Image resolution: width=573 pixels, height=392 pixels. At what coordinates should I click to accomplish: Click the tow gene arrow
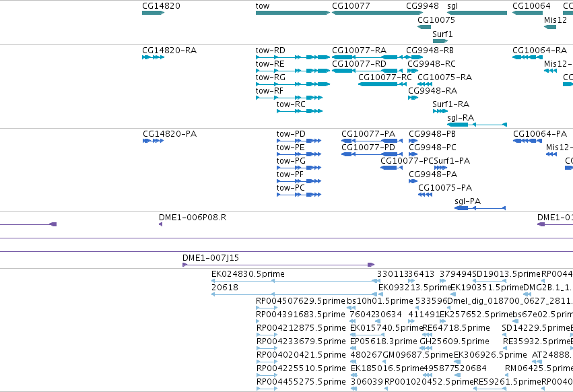pos(293,13)
